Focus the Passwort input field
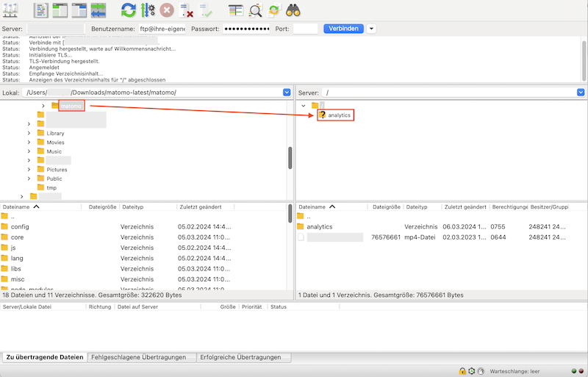The width and height of the screenshot is (588, 377). (246, 29)
